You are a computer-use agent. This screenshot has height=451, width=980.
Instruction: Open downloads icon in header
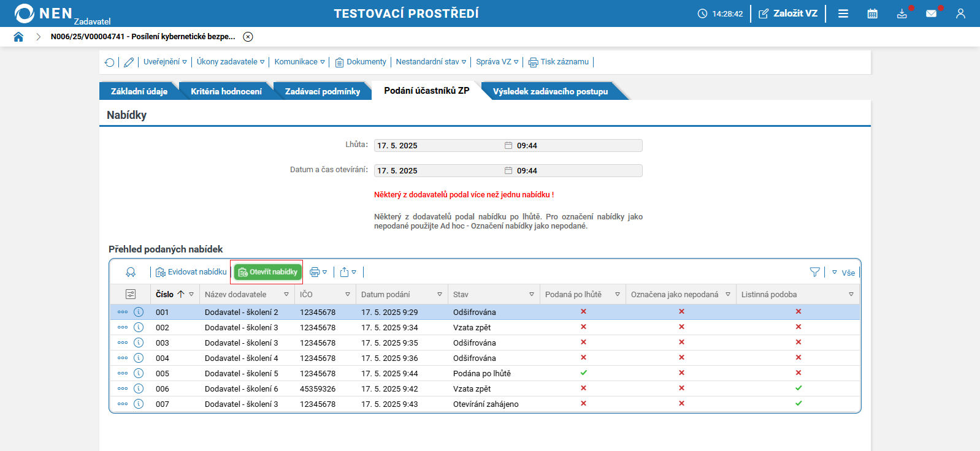[x=902, y=13]
